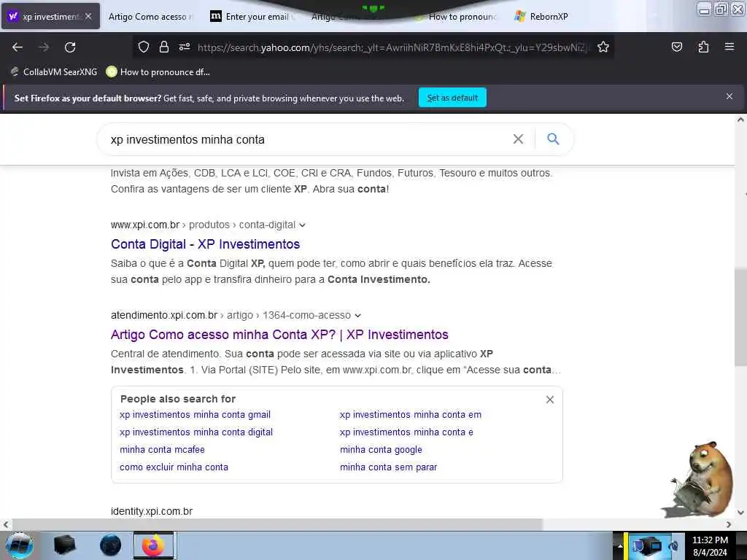Launch the blue globe taskbar icon

click(x=111, y=545)
